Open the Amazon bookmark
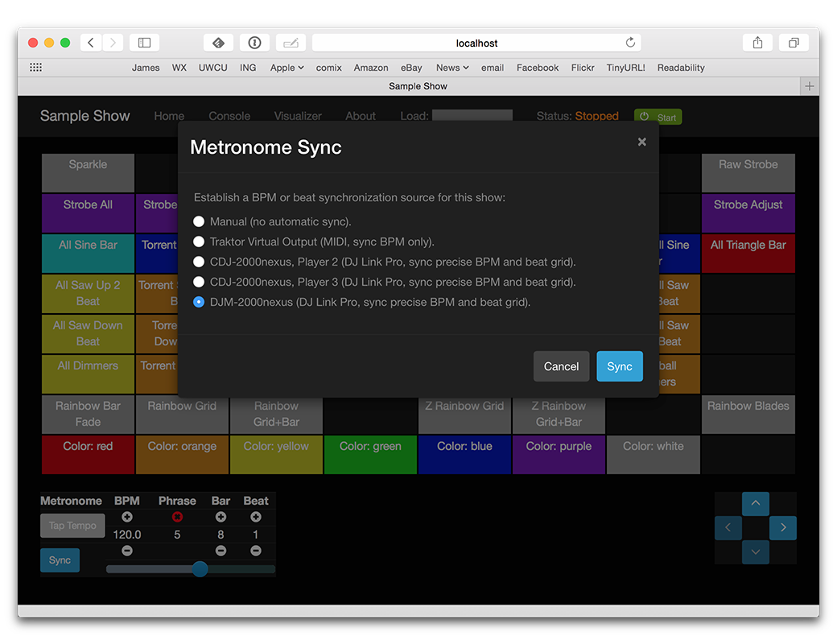The height and width of the screenshot is (644, 837). [x=371, y=68]
